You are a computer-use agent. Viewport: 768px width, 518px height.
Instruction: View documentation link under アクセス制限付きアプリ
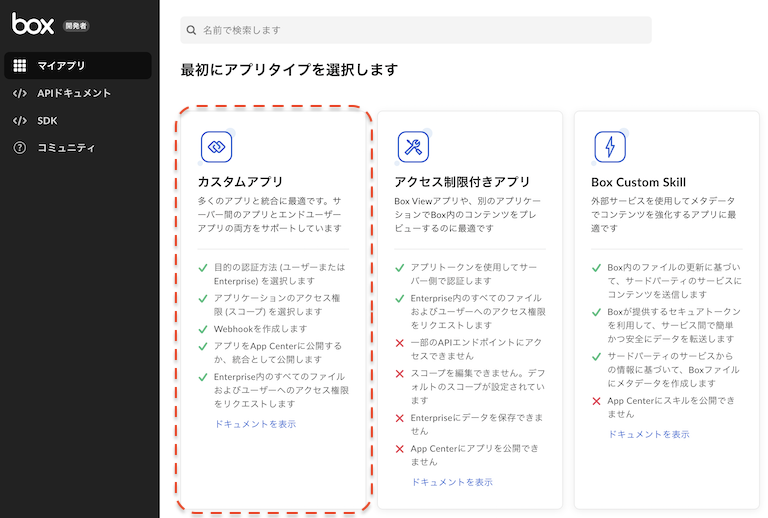pyautogui.click(x=452, y=482)
